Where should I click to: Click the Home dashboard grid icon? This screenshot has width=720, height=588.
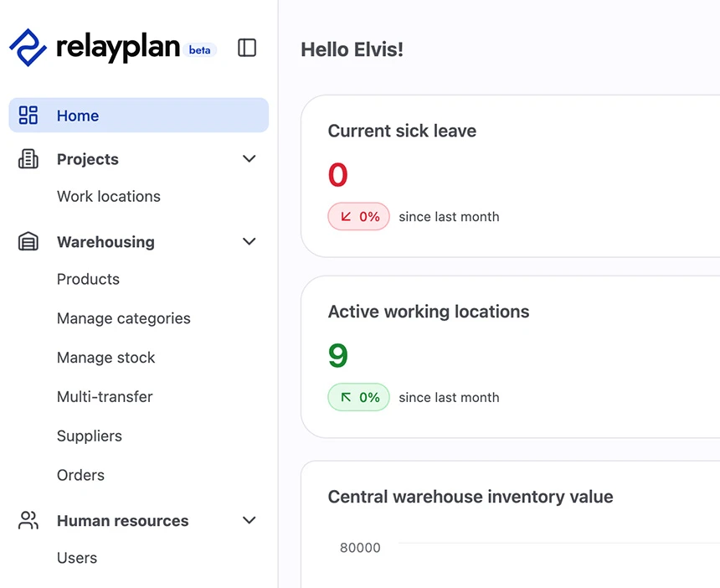click(x=28, y=116)
